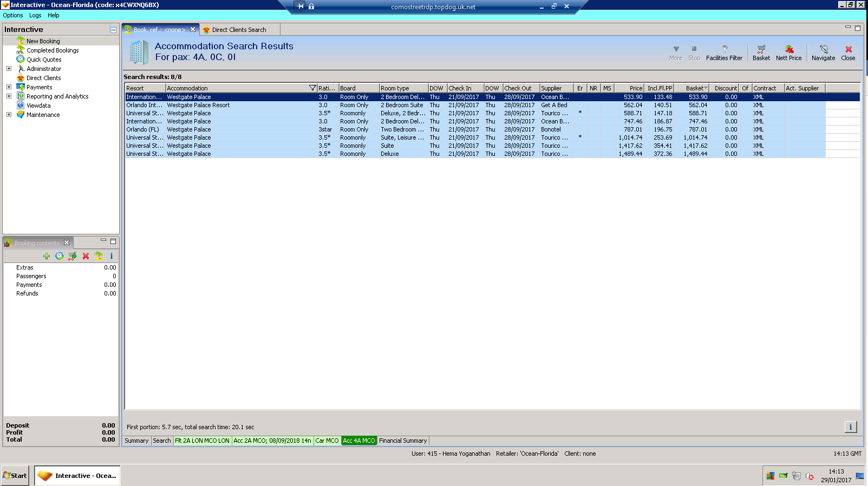This screenshot has height=486, width=868.
Task: Click the Payments icon
Action: [x=21, y=87]
